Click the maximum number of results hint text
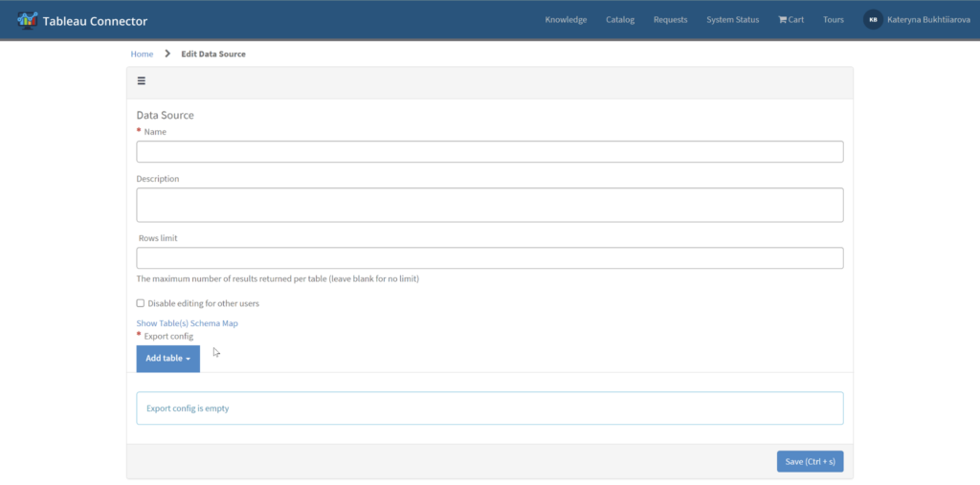The width and height of the screenshot is (980, 485). pos(278,278)
